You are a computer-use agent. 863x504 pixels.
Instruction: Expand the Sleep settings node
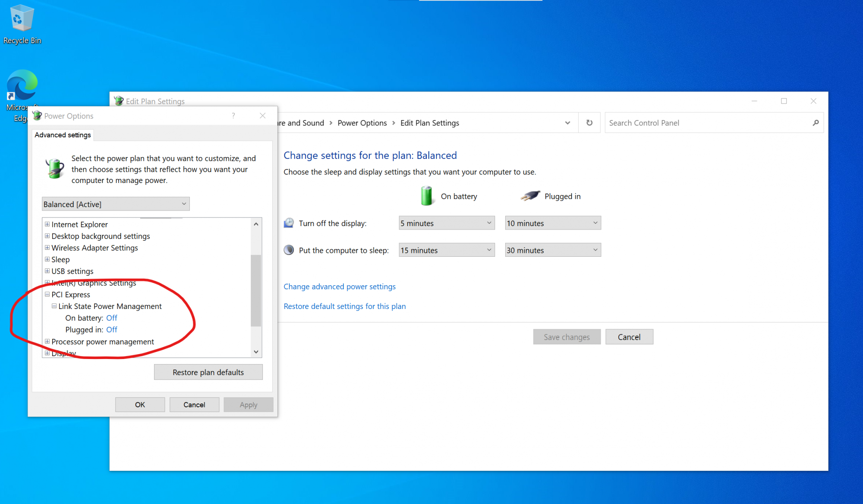point(47,259)
